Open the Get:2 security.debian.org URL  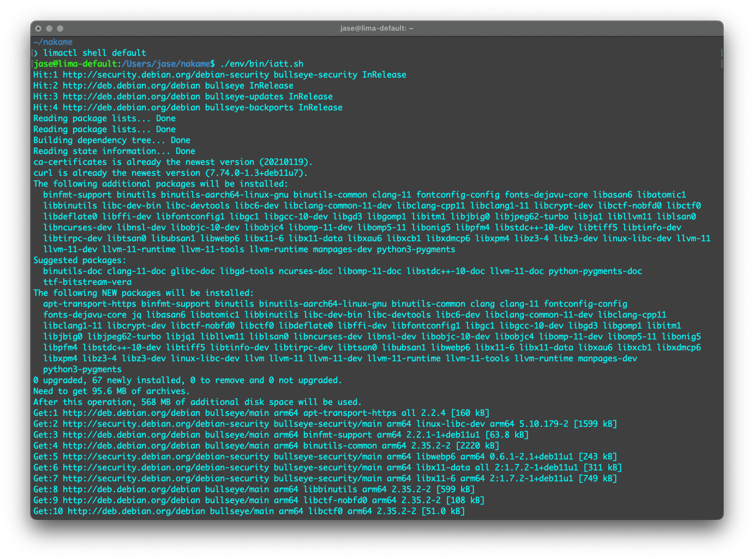point(166,424)
